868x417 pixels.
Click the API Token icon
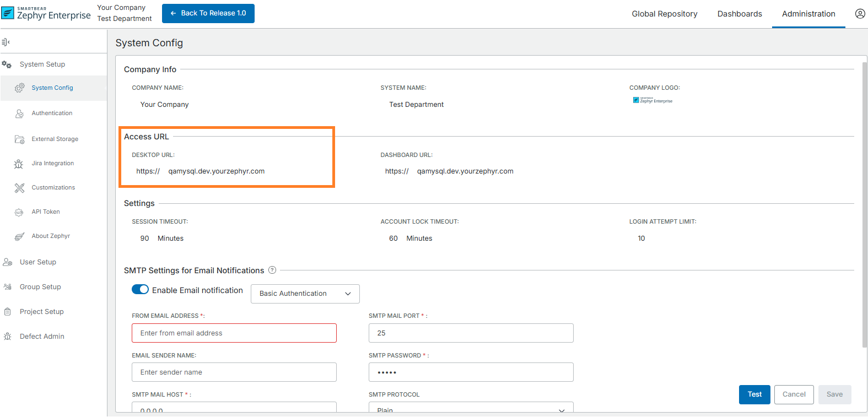pyautogui.click(x=19, y=212)
